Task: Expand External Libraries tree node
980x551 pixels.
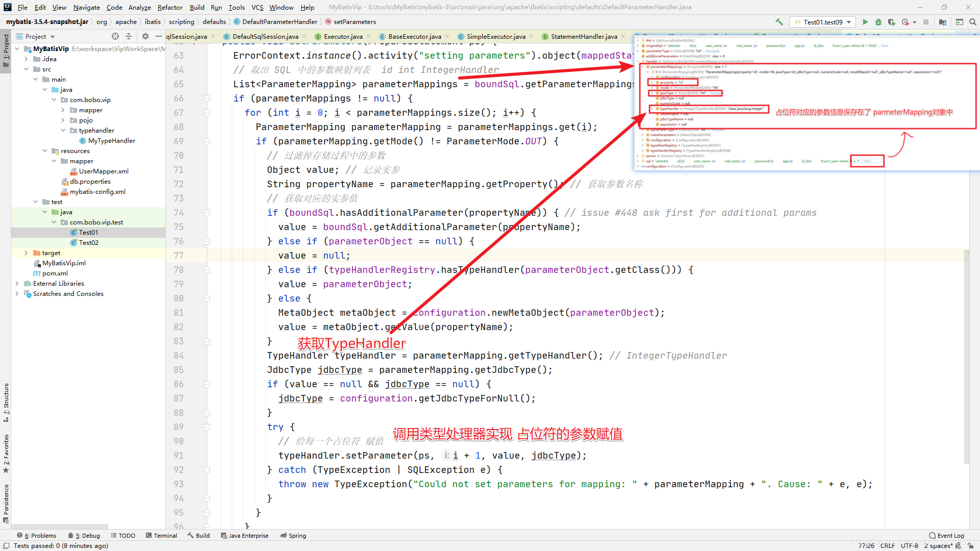Action: coord(17,284)
